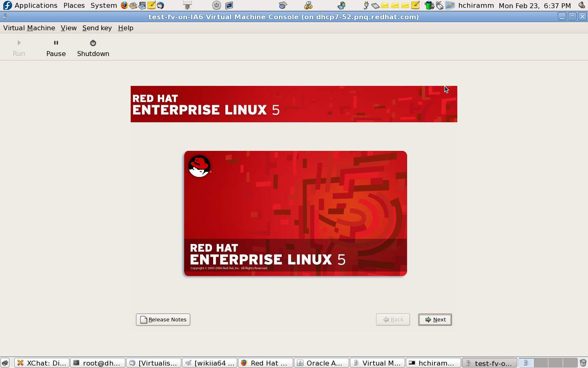Click the network monitor icon near username

pos(450,5)
